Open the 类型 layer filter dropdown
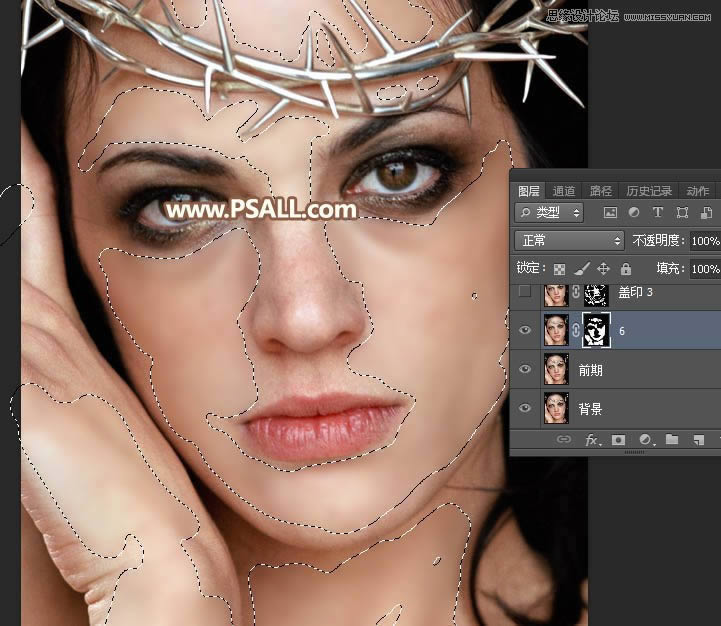The height and width of the screenshot is (626, 721). [549, 213]
